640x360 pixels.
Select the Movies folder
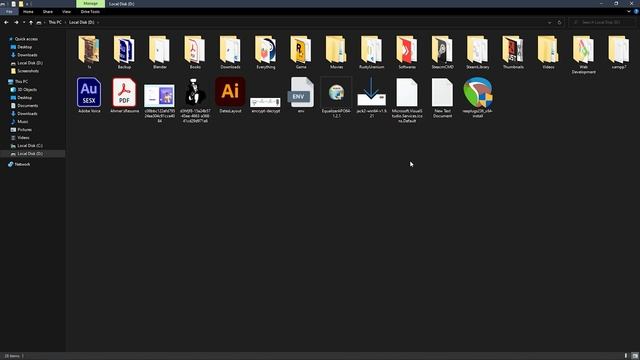point(336,52)
